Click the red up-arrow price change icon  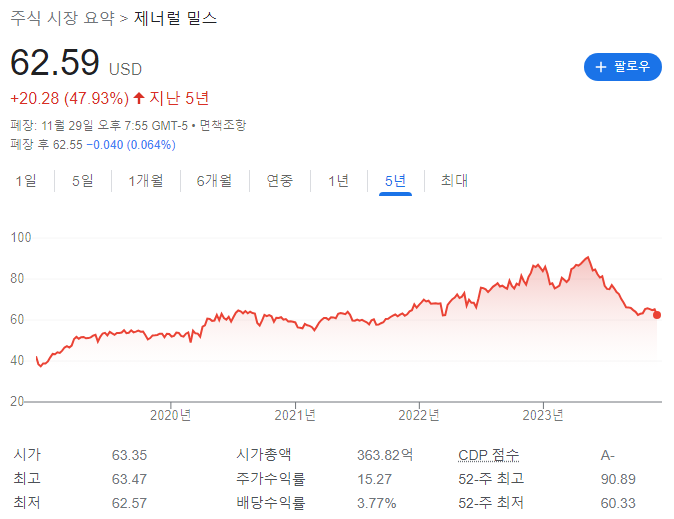(x=139, y=98)
